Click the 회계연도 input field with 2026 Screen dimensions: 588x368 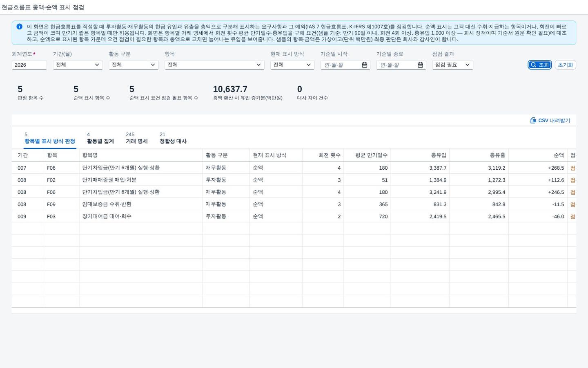[29, 65]
